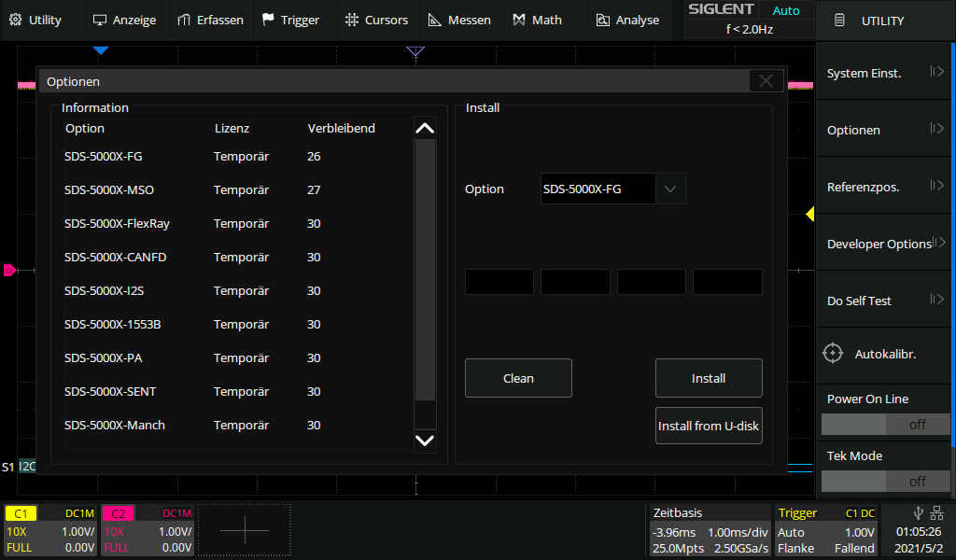Click the network status icon
This screenshot has width=956, height=560.
[x=937, y=513]
